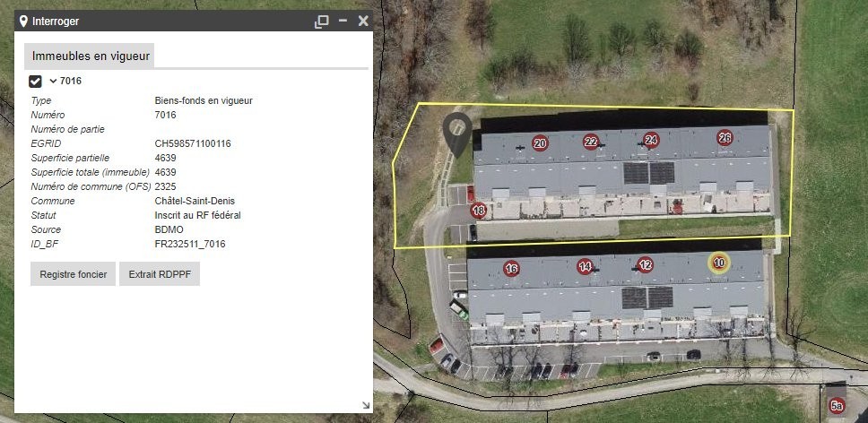The height and width of the screenshot is (423, 868).
Task: Open the Registre foncier link button
Action: (73, 273)
